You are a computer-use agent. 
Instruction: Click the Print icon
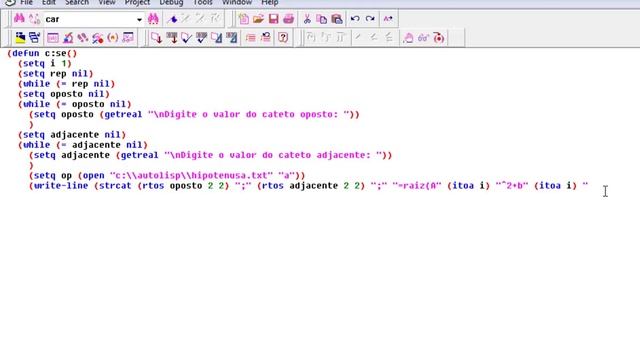pyautogui.click(x=289, y=19)
